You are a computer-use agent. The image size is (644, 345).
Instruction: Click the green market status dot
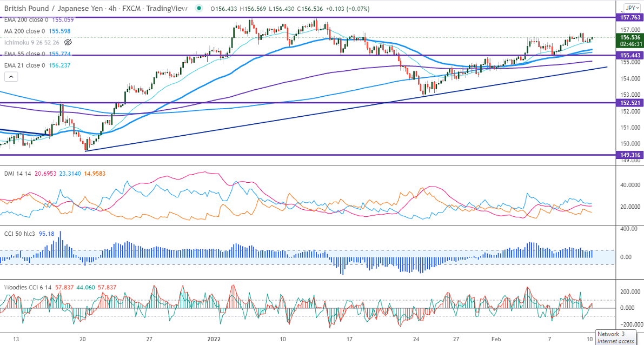199,8
